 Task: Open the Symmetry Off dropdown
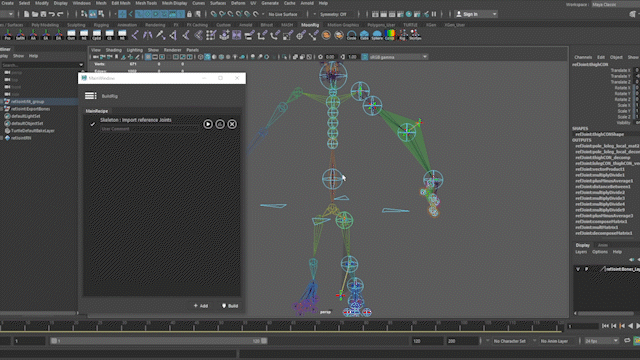click(337, 14)
